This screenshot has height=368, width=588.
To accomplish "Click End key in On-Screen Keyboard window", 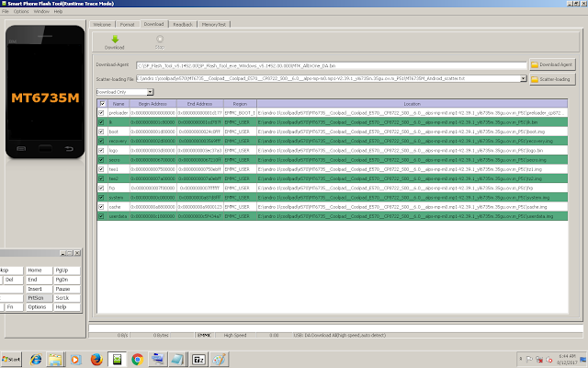I will [x=39, y=280].
